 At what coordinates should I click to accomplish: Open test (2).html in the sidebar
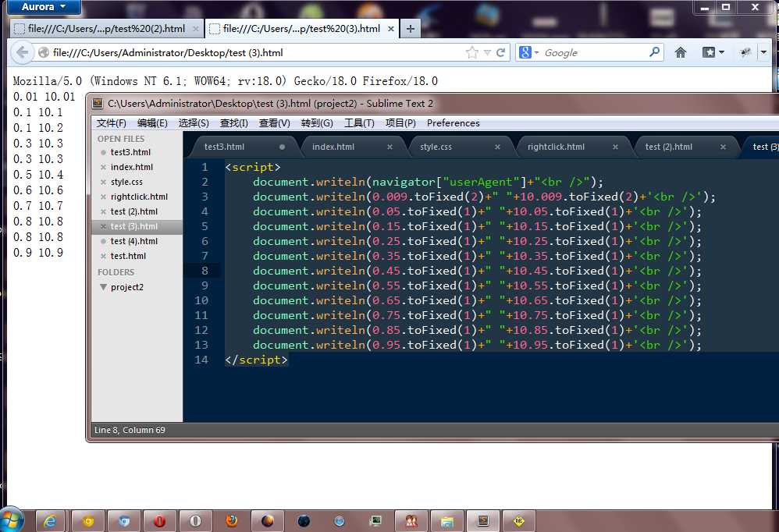tap(134, 211)
